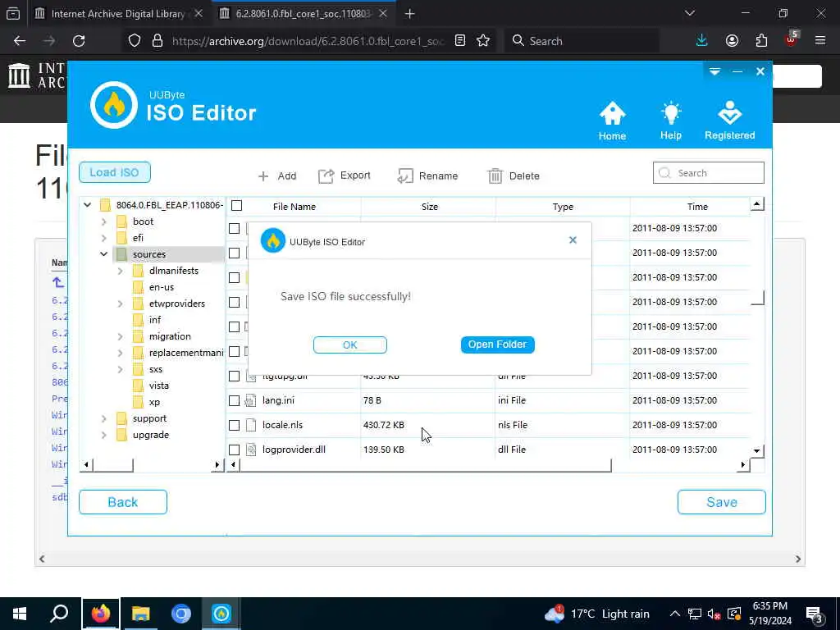Open the Firefox extensions puzzle icon

pos(761,41)
